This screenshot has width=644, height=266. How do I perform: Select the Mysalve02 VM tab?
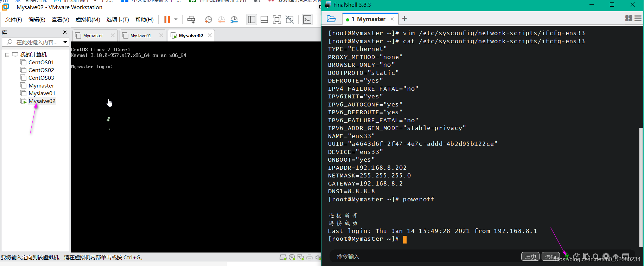[x=191, y=35]
